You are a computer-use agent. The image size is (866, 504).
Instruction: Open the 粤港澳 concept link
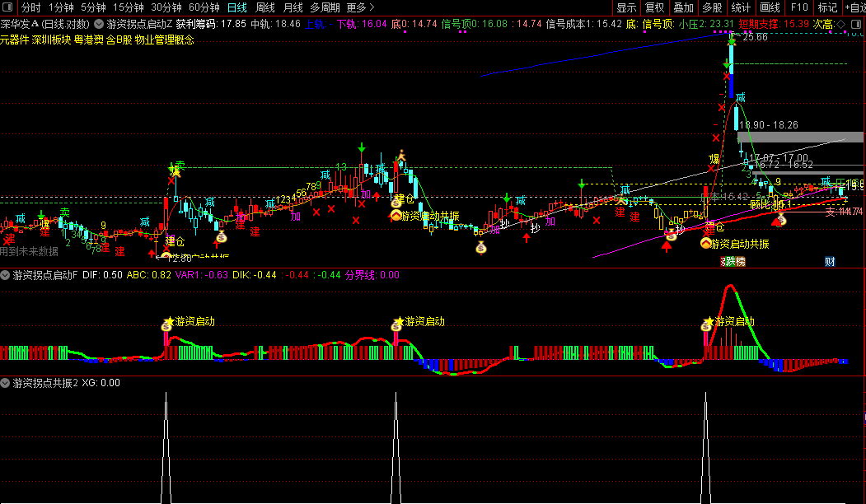[89, 40]
